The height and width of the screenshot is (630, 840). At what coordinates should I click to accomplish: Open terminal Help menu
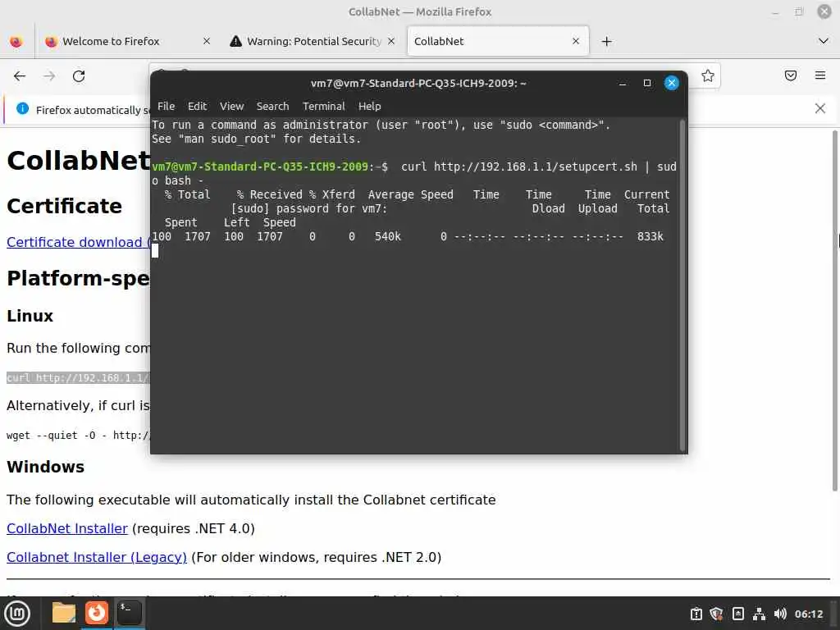(370, 106)
